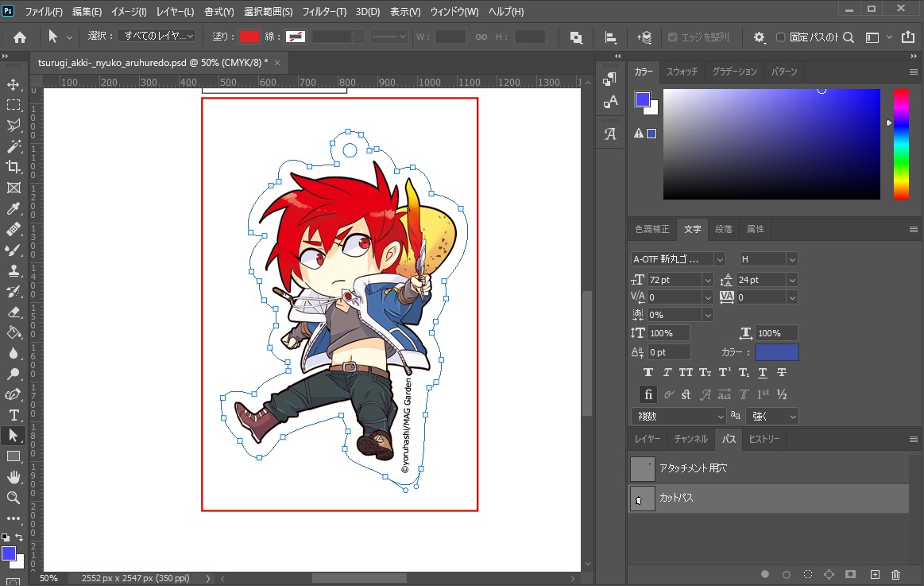
Task: Select the Crop tool
Action: point(13,167)
